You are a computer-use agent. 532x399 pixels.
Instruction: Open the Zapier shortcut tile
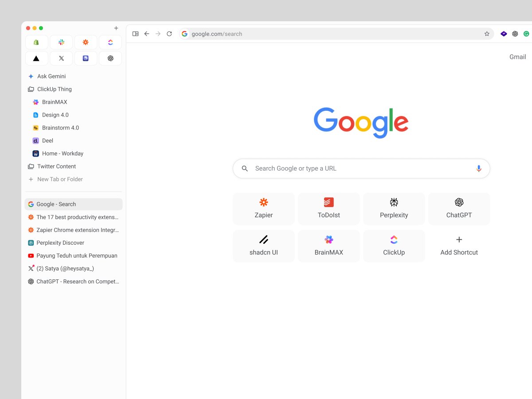(x=264, y=209)
